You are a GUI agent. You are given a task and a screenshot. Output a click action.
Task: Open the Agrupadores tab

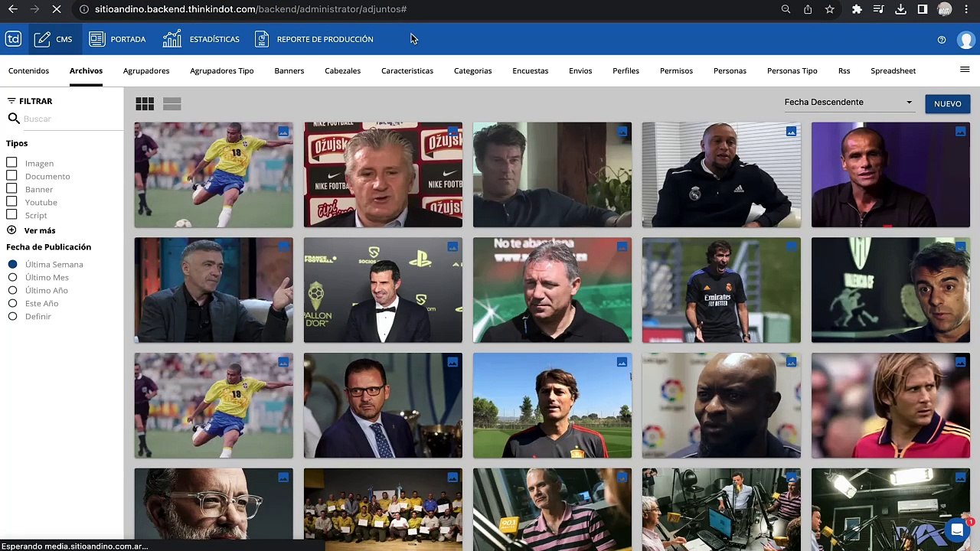tap(146, 70)
